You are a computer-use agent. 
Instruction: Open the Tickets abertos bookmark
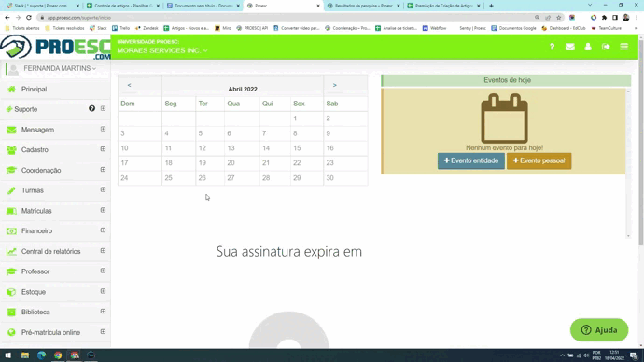(x=22, y=28)
